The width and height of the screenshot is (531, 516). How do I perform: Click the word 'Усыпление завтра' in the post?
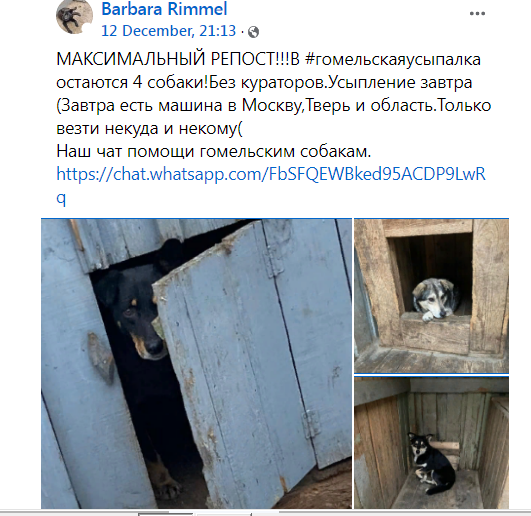(400, 82)
